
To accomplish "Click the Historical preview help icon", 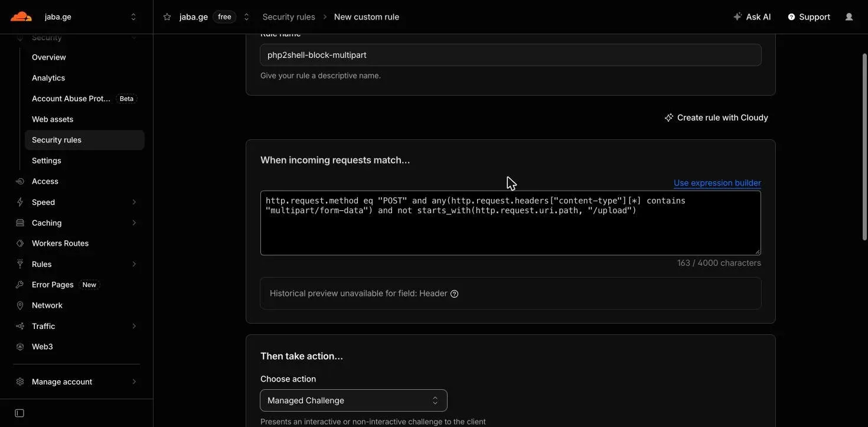I will (454, 294).
